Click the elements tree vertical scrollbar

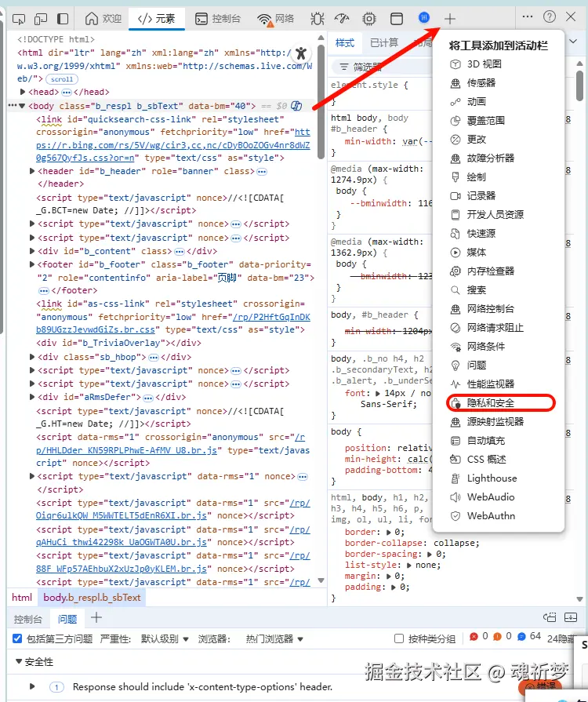(321, 102)
